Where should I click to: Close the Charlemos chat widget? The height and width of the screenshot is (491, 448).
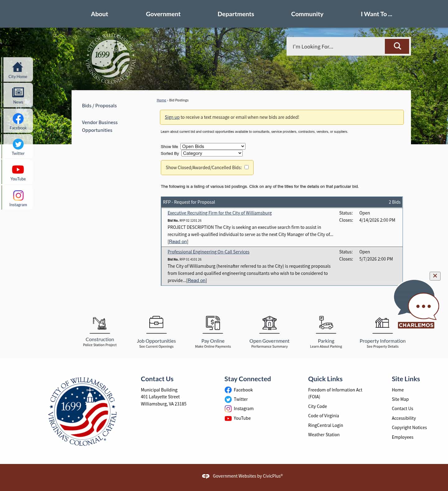pos(435,276)
